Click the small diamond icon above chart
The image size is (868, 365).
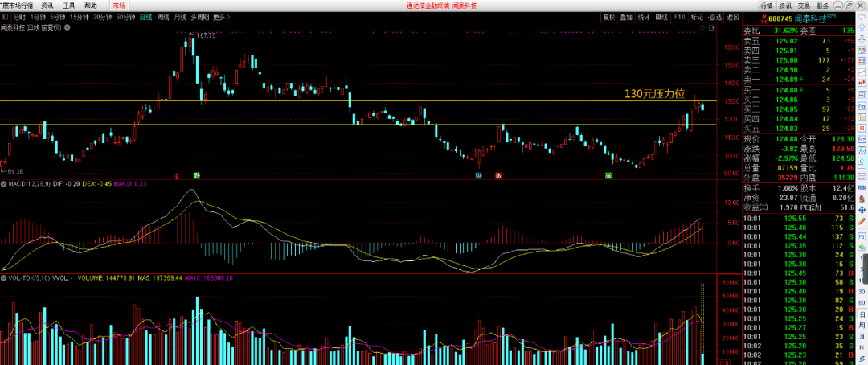702,27
